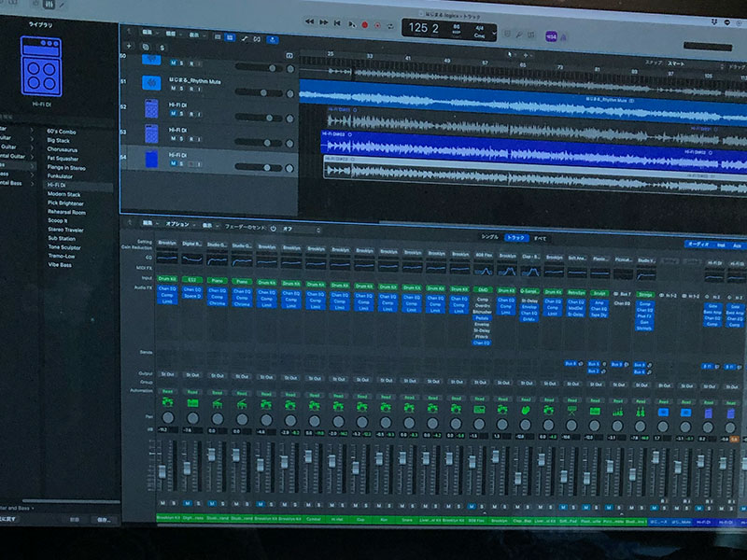Image resolution: width=747 pixels, height=560 pixels.
Task: Select the Rhythm Mute track waveform icon
Action: coord(151,83)
